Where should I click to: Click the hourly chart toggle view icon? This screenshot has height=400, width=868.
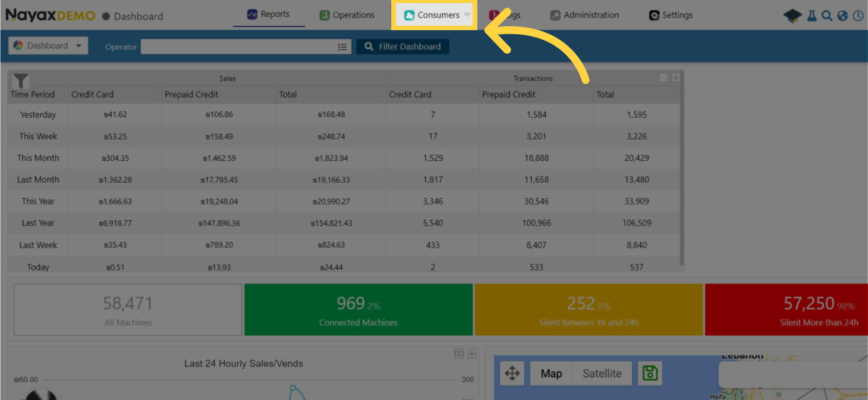coord(459,353)
